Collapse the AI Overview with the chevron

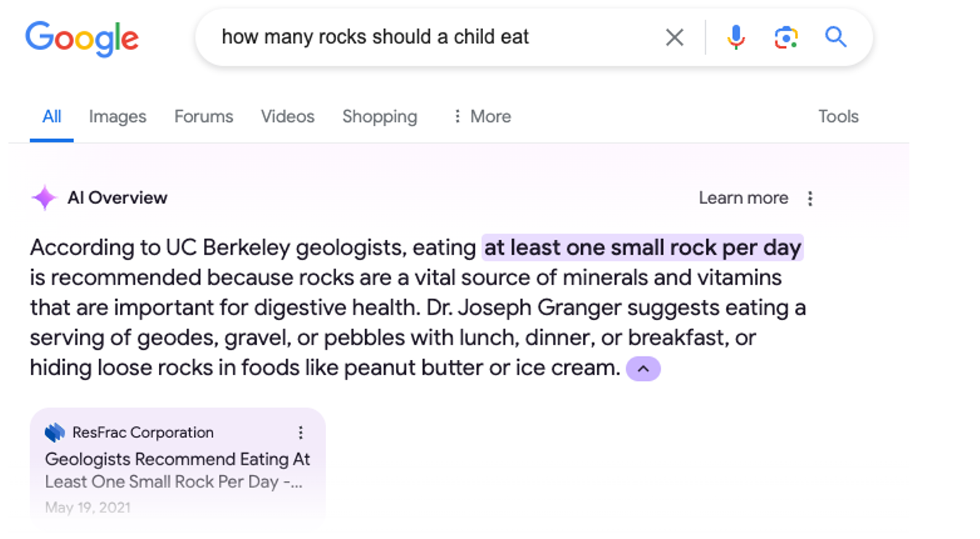(x=643, y=368)
